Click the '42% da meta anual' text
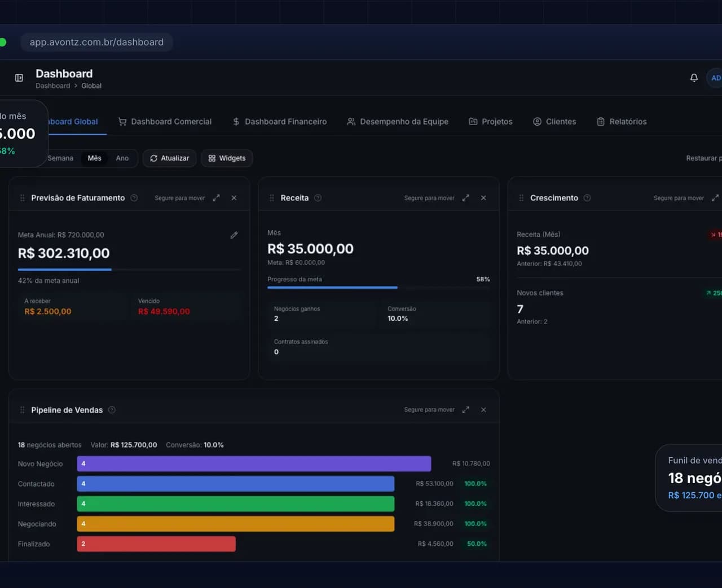Image resolution: width=722 pixels, height=588 pixels. 49,281
